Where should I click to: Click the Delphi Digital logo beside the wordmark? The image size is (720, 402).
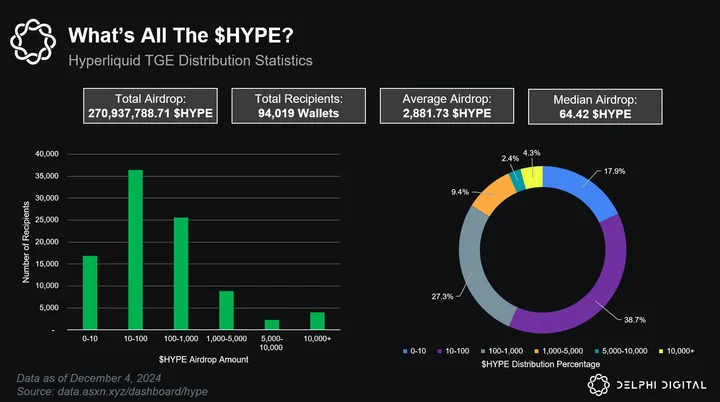(x=598, y=385)
